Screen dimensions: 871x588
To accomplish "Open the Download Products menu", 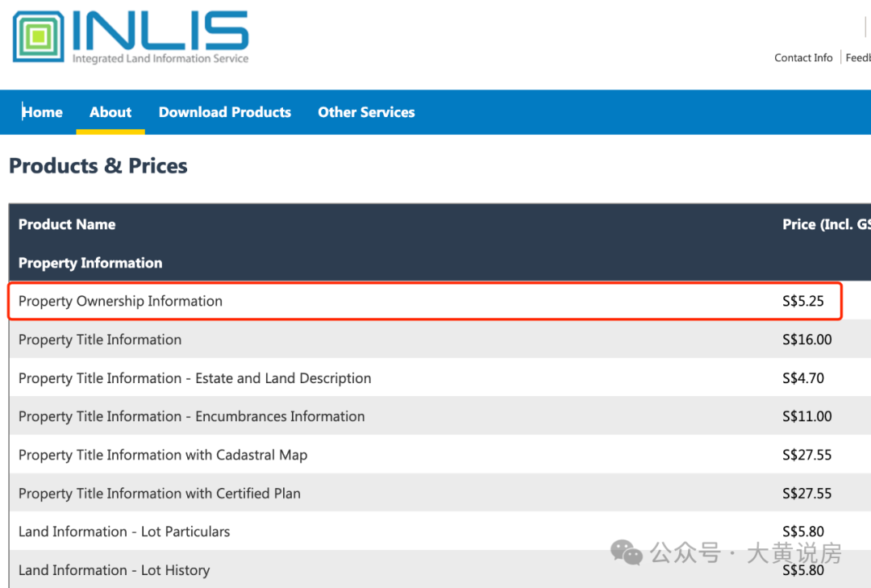I will [x=224, y=112].
